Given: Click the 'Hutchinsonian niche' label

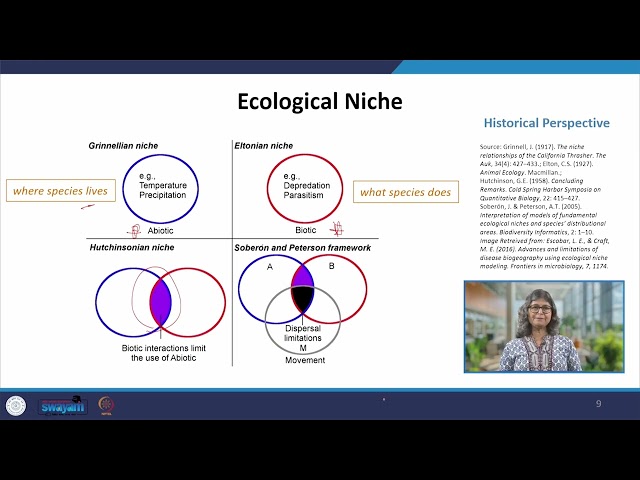Looking at the screenshot, I should click(x=132, y=247).
